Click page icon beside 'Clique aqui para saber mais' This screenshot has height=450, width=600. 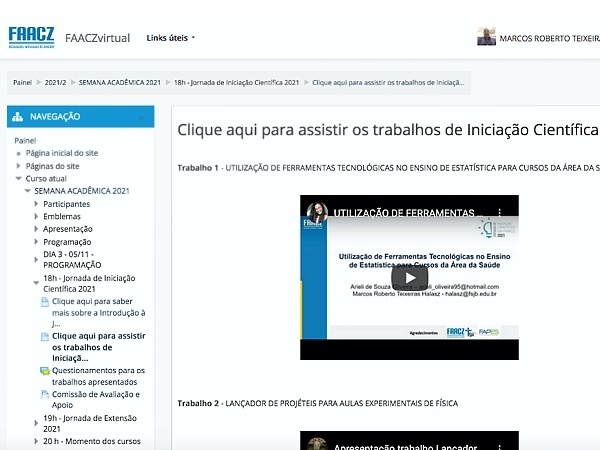click(x=45, y=302)
